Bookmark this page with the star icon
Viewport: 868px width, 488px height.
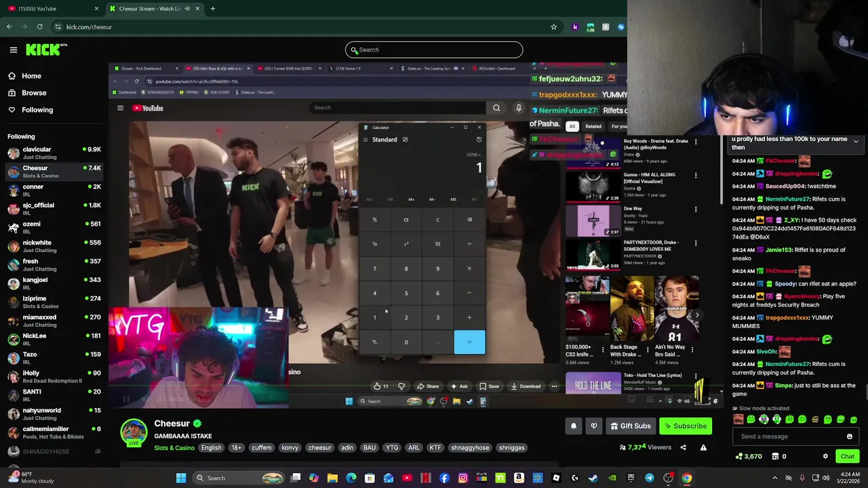click(553, 27)
